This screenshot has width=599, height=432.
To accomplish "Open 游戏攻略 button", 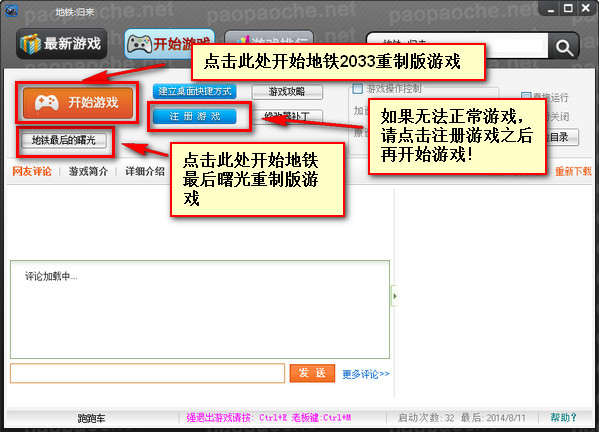I will click(287, 92).
